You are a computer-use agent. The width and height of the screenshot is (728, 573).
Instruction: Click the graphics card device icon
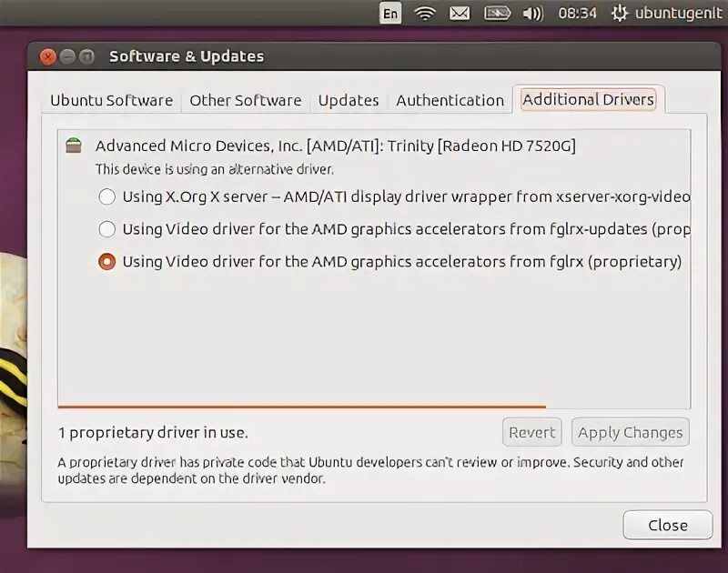(x=74, y=146)
